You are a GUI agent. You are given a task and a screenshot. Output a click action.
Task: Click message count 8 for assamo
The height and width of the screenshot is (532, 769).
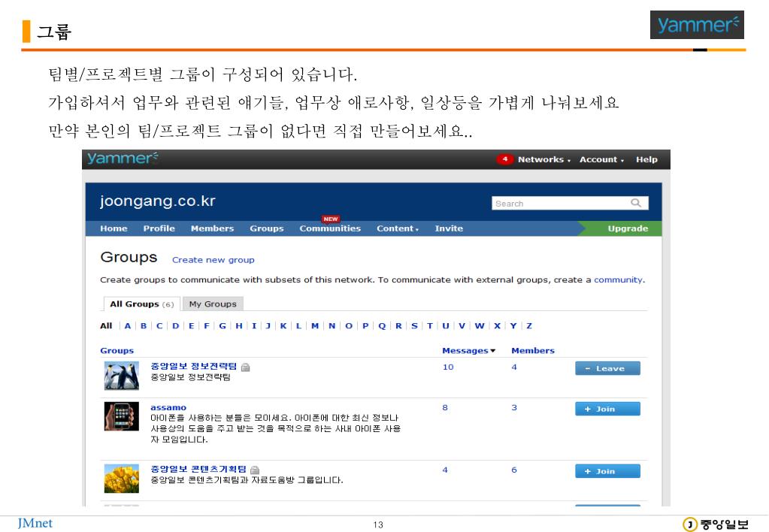coord(445,407)
